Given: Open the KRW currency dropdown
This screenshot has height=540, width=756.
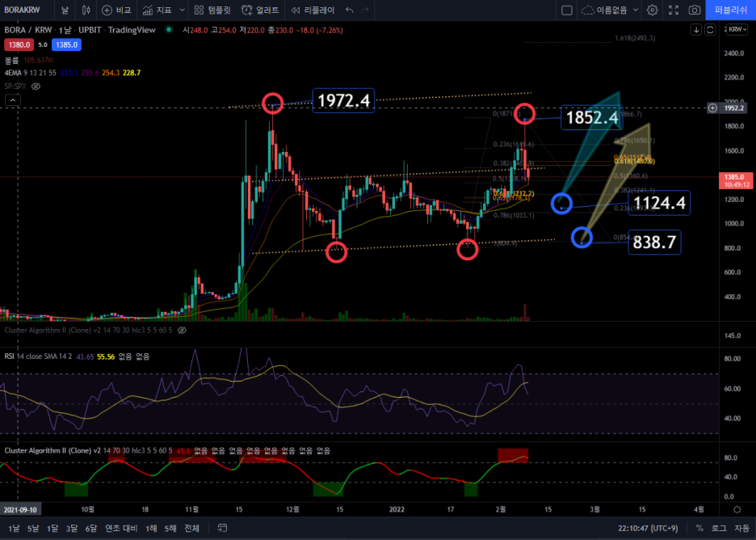Looking at the screenshot, I should [x=737, y=29].
